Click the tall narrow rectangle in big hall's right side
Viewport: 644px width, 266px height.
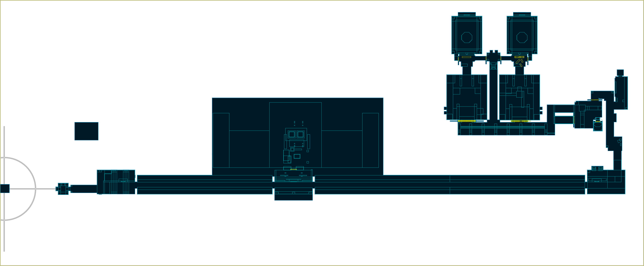(370, 140)
